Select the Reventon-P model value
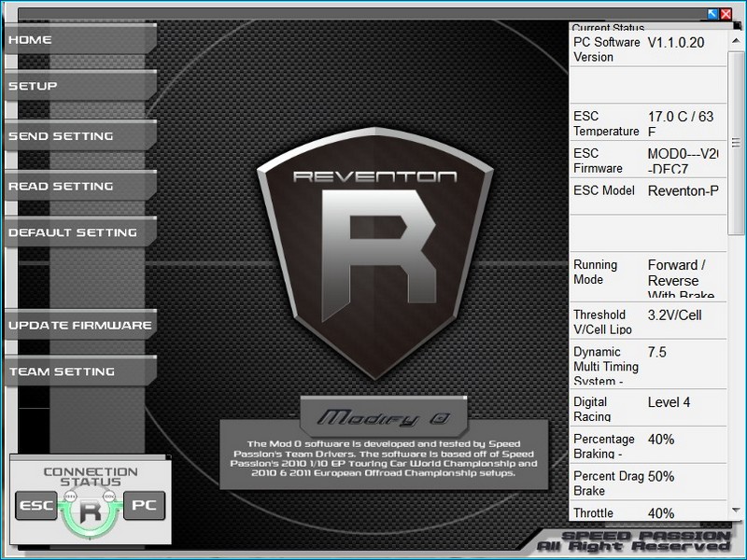Screen dimensions: 747x560 tap(684, 191)
